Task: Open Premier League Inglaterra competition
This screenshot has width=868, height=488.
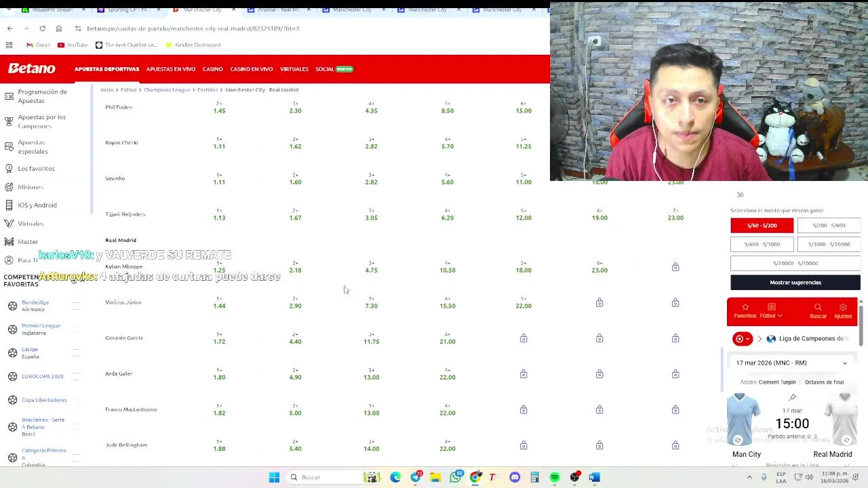Action: 41,329
